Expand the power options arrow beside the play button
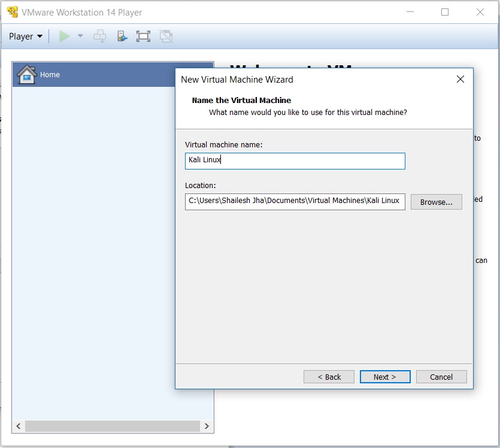Image resolution: width=500 pixels, height=448 pixels. 80,36
